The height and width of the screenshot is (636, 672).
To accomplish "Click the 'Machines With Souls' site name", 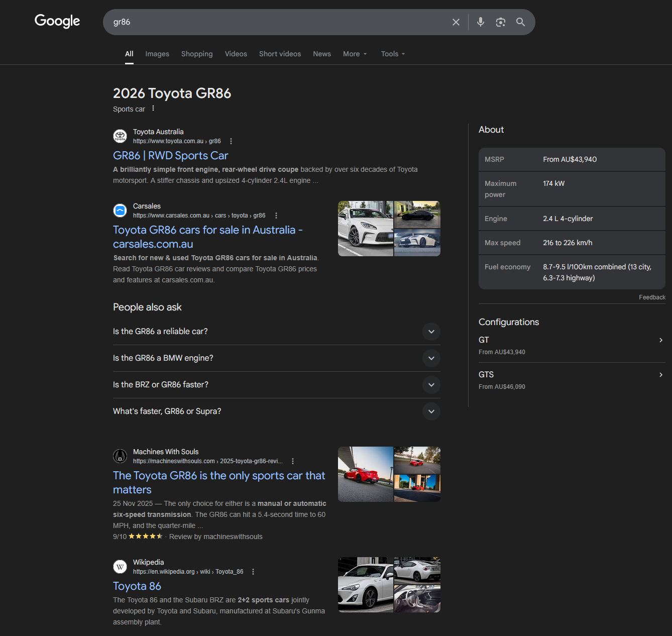I will click(x=166, y=452).
